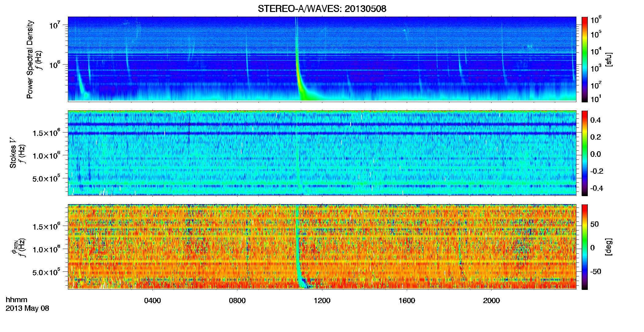Click the hhmm axis caption
Image resolution: width=644 pixels, height=332 pixels.
point(17,300)
